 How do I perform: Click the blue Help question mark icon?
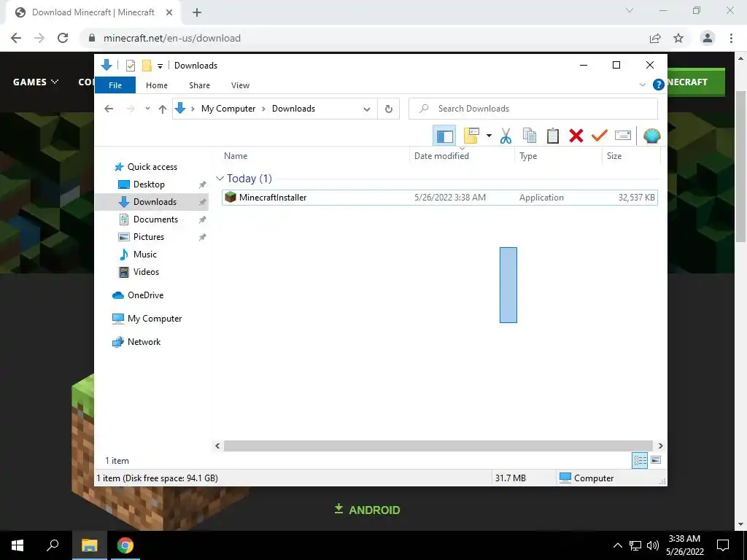pyautogui.click(x=659, y=85)
